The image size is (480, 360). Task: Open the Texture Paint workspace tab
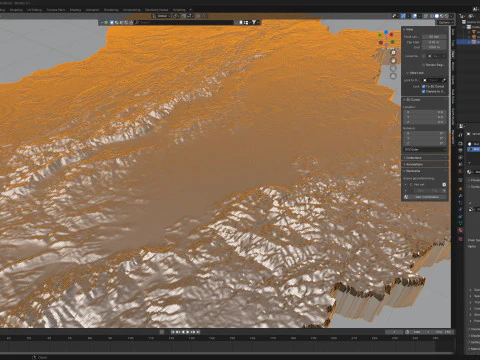tap(56, 10)
